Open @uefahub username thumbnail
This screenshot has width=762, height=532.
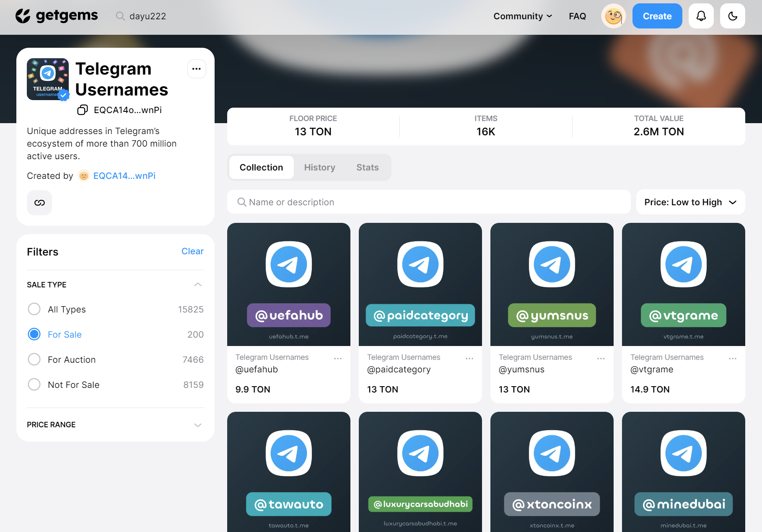click(289, 284)
